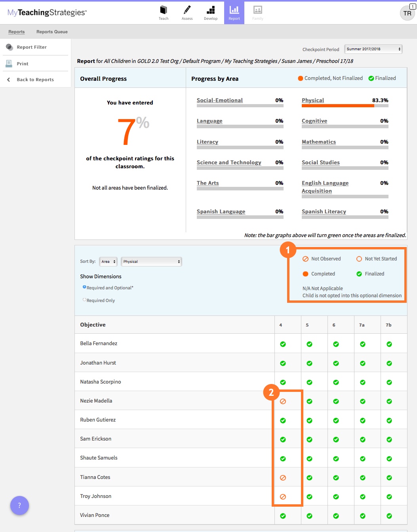Select the Reports tab
This screenshot has height=532, width=417.
pos(17,32)
